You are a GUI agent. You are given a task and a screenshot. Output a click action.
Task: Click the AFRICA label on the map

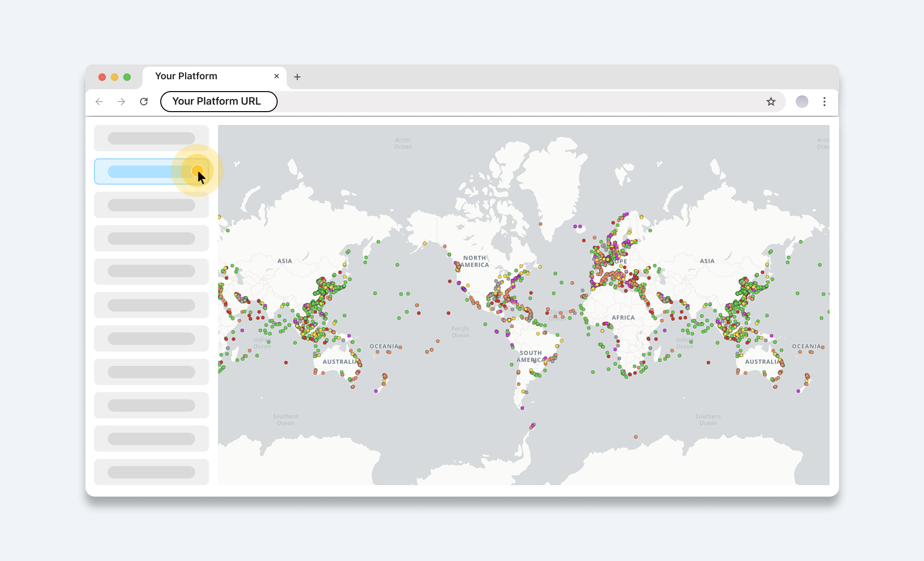pyautogui.click(x=623, y=318)
